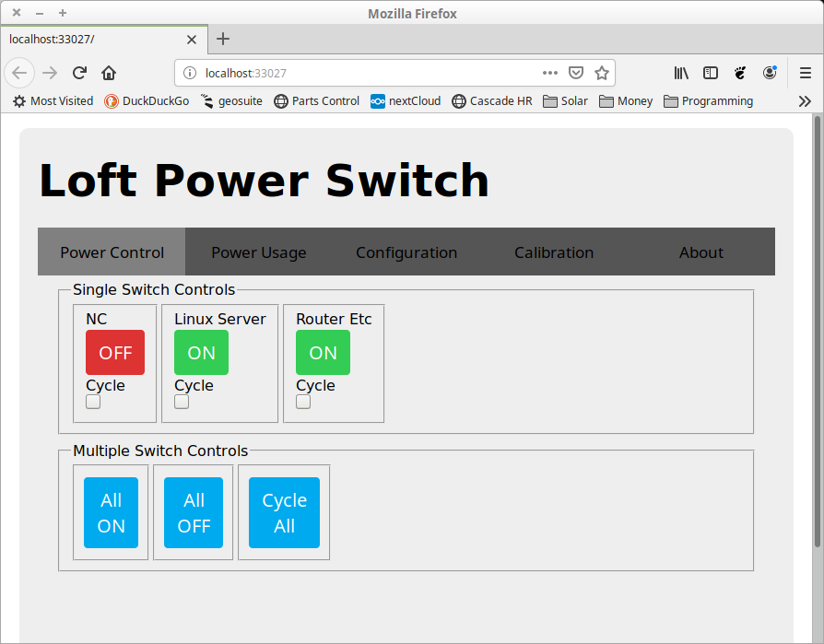The width and height of the screenshot is (824, 644).
Task: Toggle the sidebar view icon
Action: [x=711, y=73]
